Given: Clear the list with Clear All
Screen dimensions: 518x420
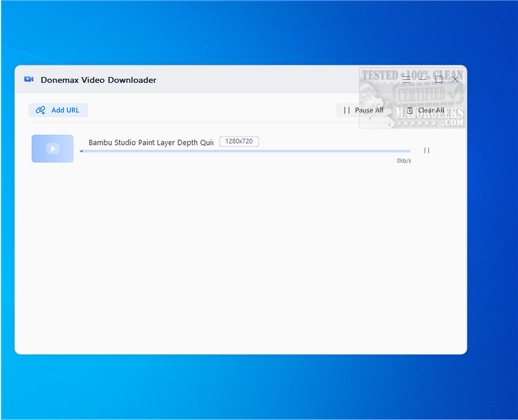Looking at the screenshot, I should tap(425, 110).
